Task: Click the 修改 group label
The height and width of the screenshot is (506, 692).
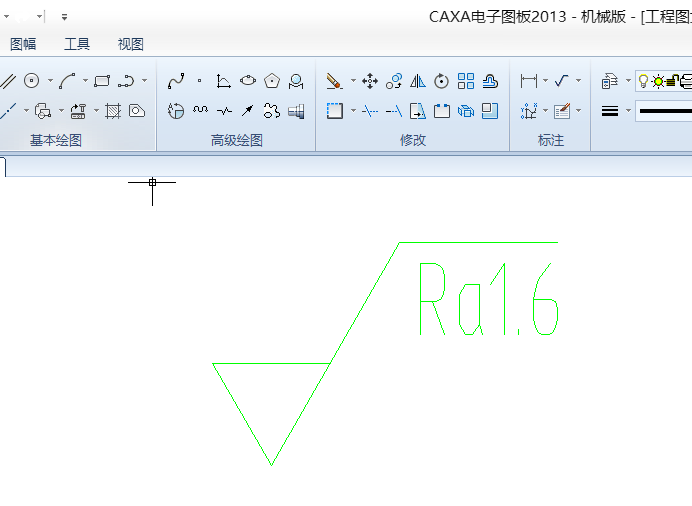Action: click(x=413, y=140)
